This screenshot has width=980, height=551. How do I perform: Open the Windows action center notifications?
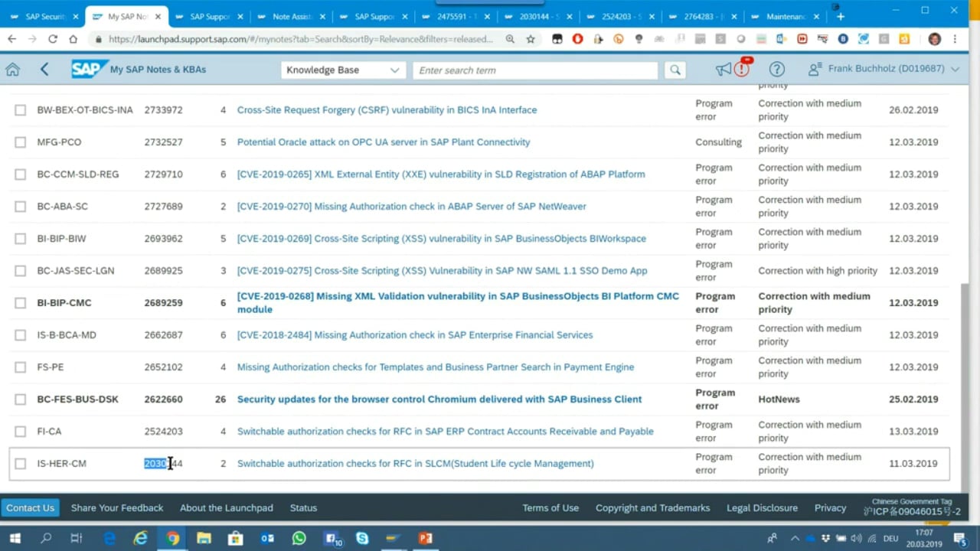[961, 538]
